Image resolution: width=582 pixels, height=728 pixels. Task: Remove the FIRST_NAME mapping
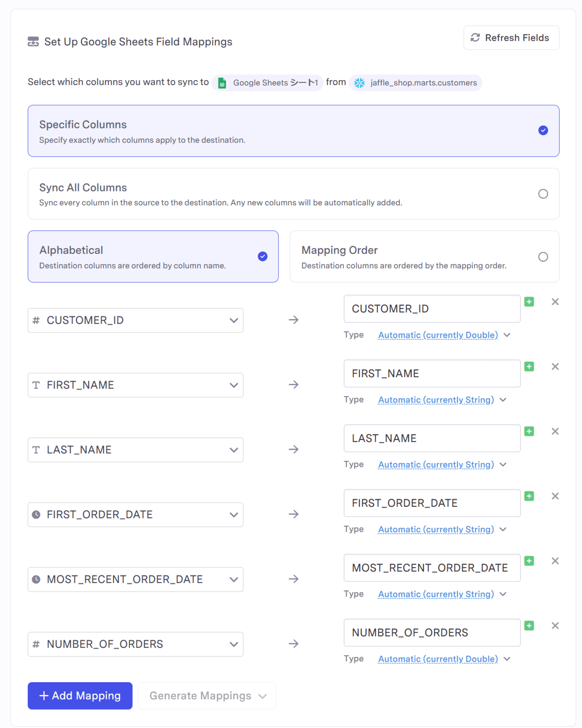tap(555, 367)
